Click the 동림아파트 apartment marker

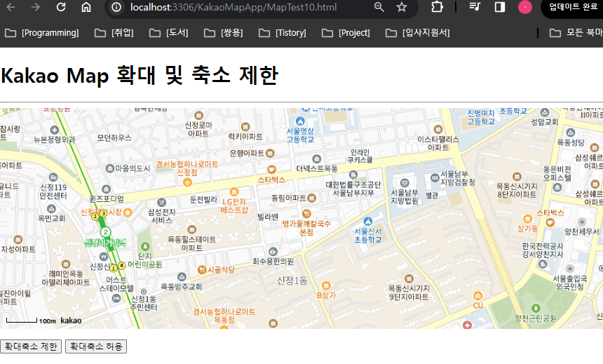(312, 198)
